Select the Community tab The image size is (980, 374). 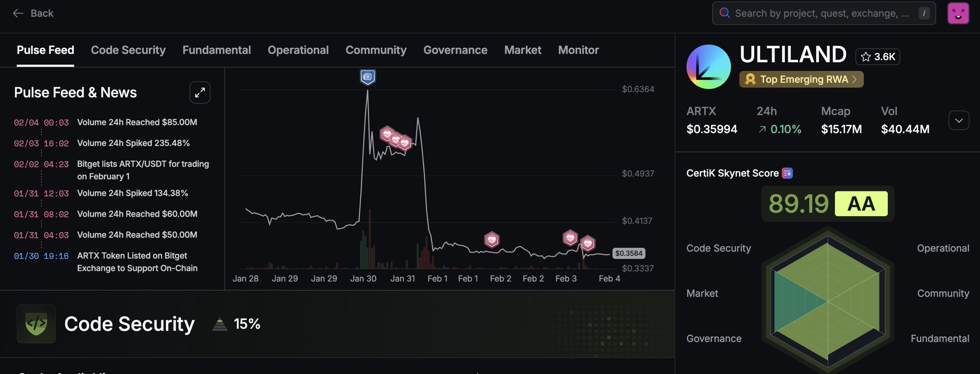(x=376, y=50)
